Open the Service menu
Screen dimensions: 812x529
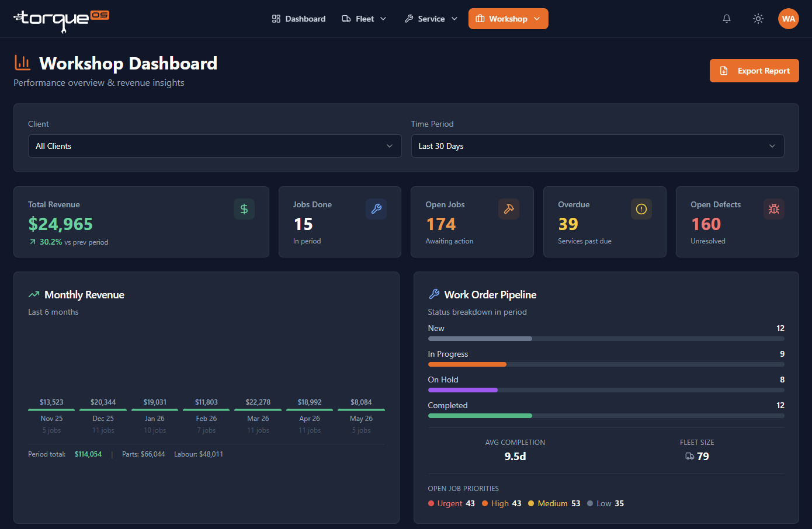(x=431, y=19)
